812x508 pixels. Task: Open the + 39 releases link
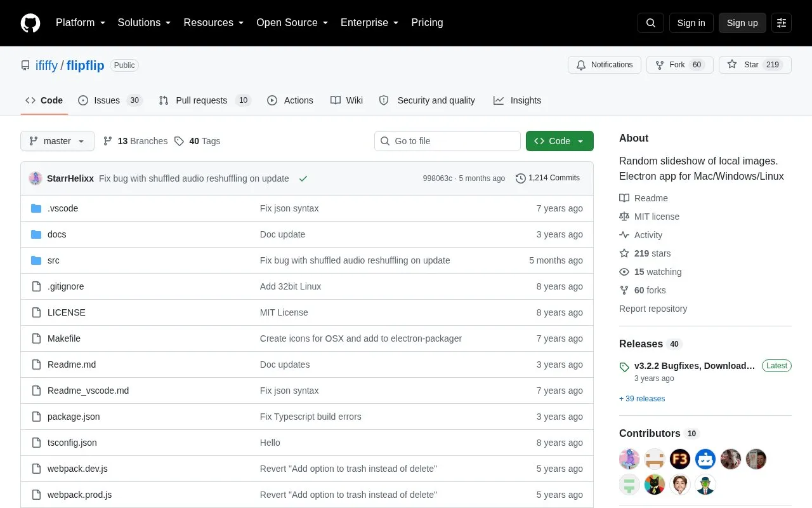(642, 399)
